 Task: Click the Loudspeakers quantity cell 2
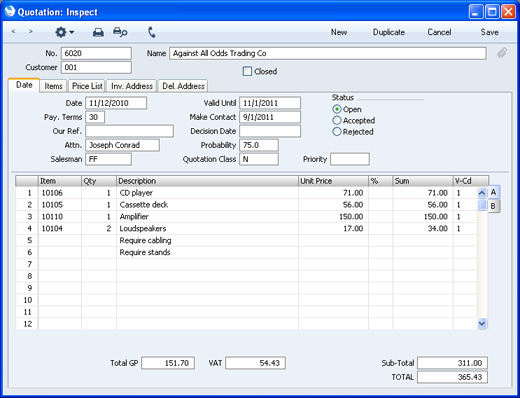click(99, 228)
